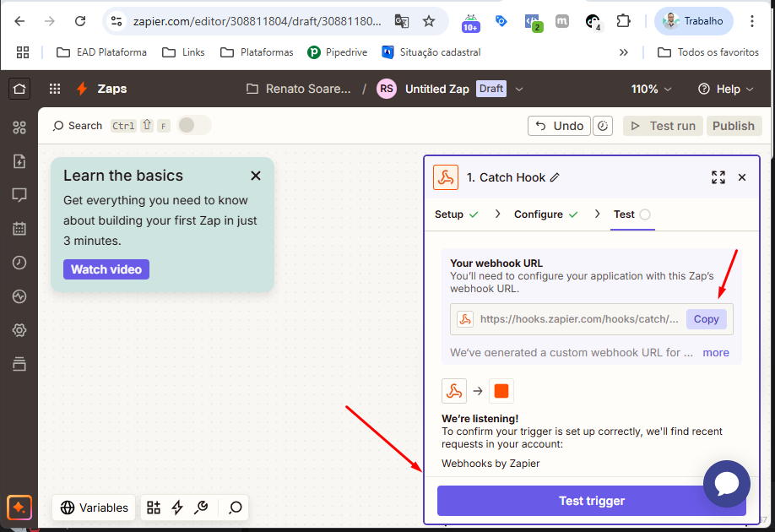Screen dimensions: 775x532
Task: Close the Catch Hook panel
Action: point(742,177)
